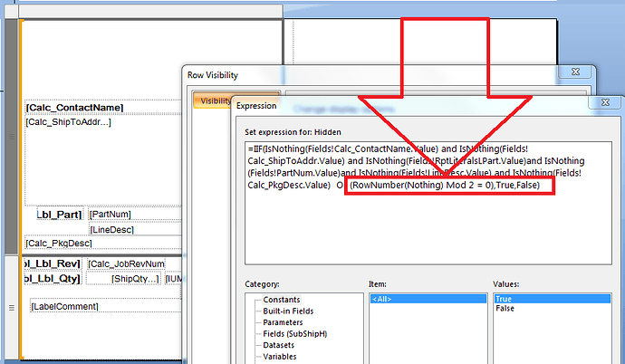The width and height of the screenshot is (625, 364).
Task: Select the [Calc_ContactName] field in report
Action: point(103,108)
